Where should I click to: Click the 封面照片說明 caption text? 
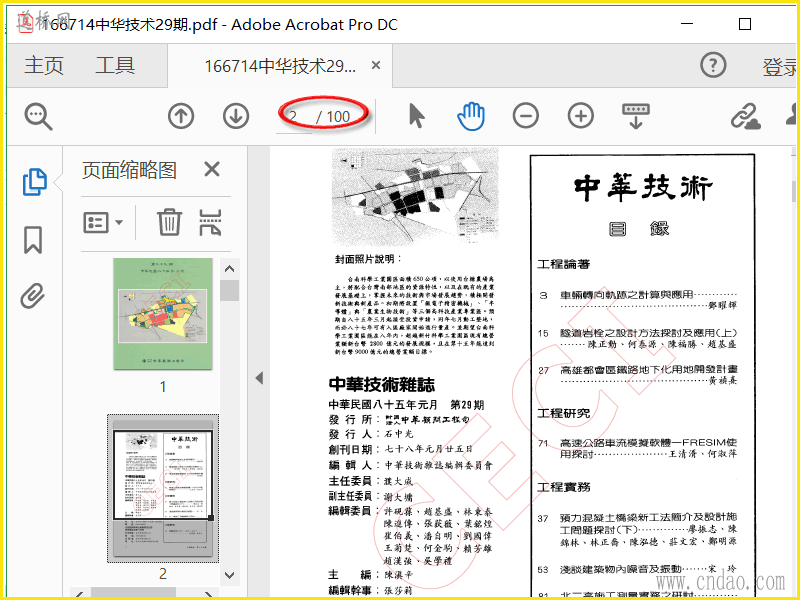pyautogui.click(x=368, y=259)
